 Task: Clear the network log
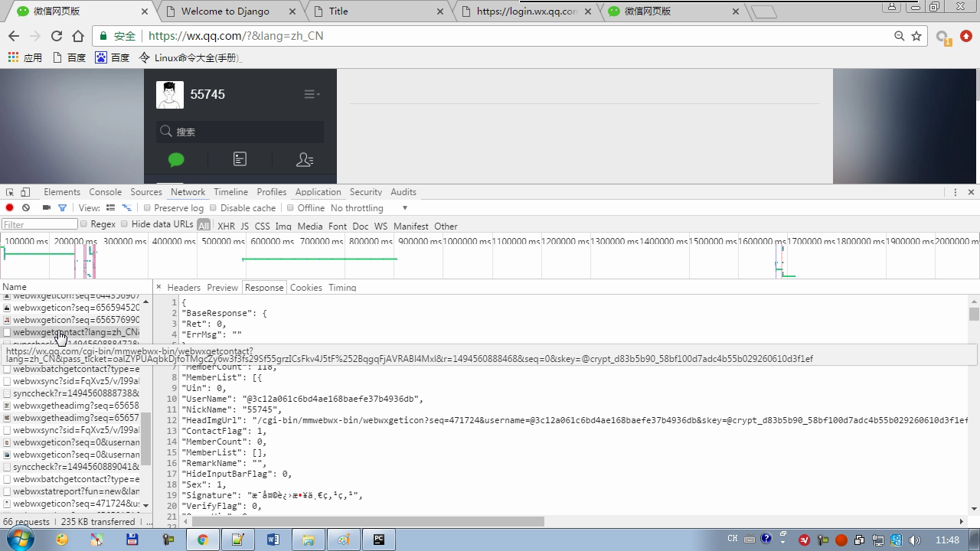click(x=26, y=207)
